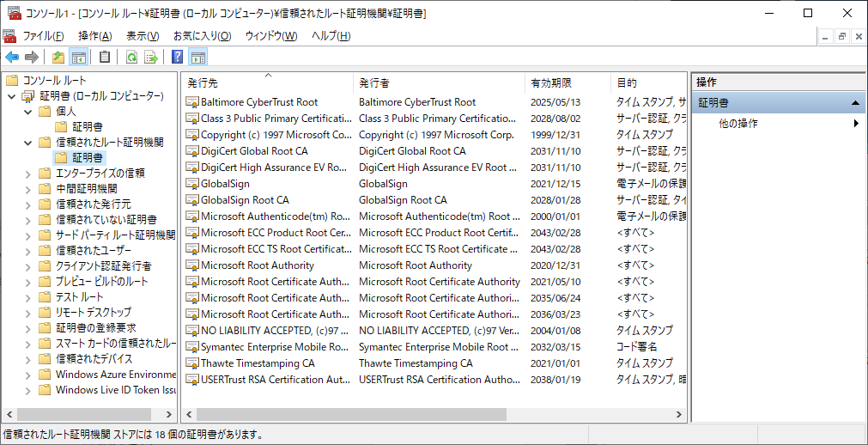
Task: Click DigiCert Global Root CA certificate icon
Action: point(192,151)
